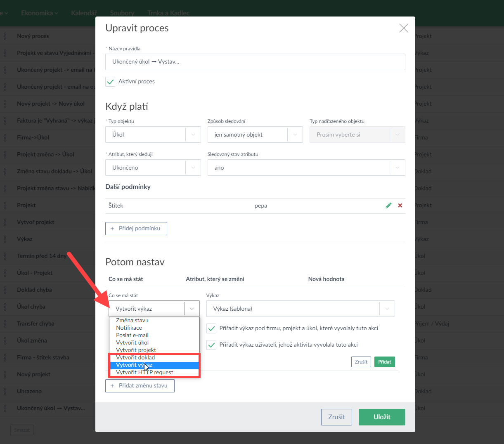
Task: Open the Soubory tab in the top bar
Action: 122,13
